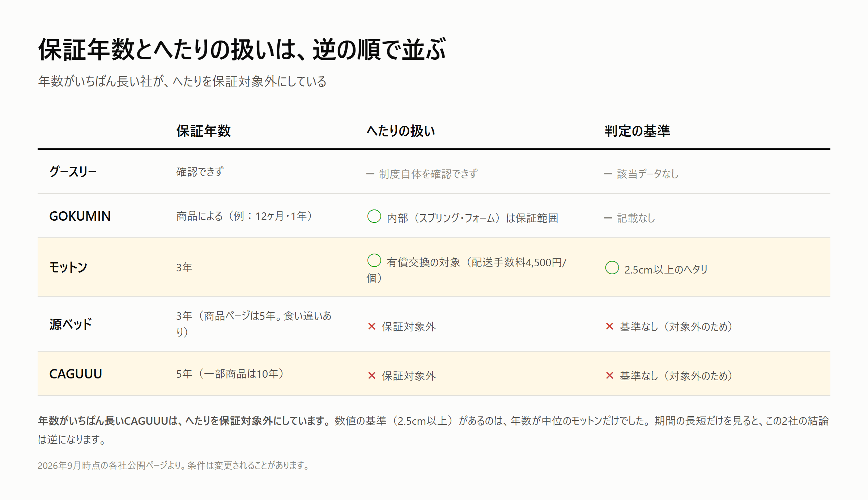Click 3年(商品ページは5年) cell in 源ベッド row
This screenshot has height=500, width=868.
point(254,324)
